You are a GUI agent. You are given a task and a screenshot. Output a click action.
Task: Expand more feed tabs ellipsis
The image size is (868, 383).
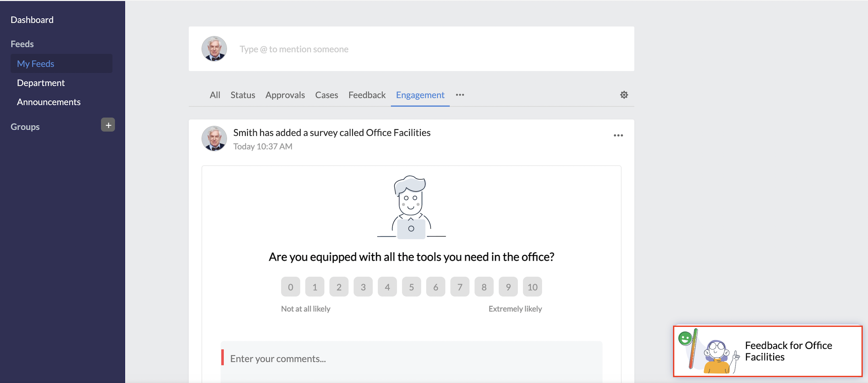pyautogui.click(x=460, y=95)
